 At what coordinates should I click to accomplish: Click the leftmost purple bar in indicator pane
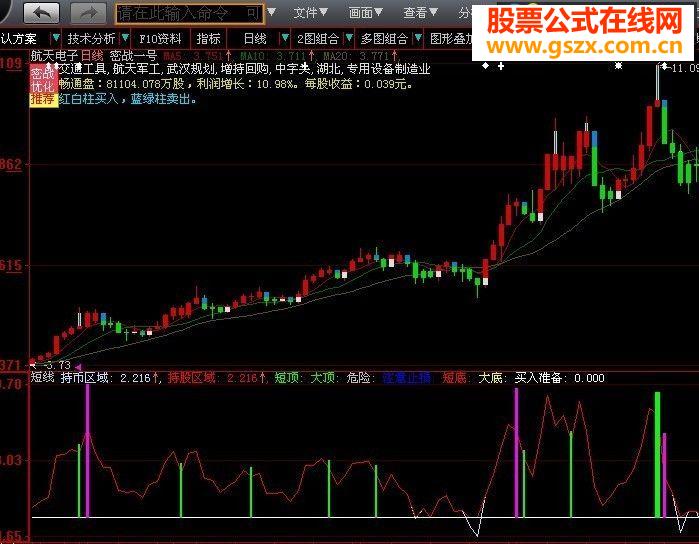coord(87,451)
